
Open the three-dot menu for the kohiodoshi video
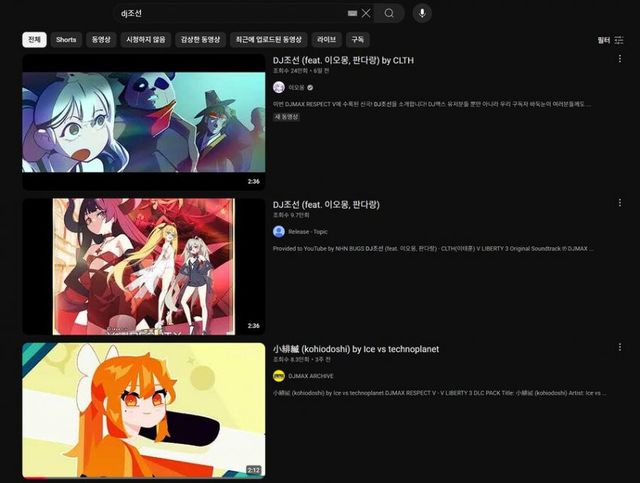pyautogui.click(x=620, y=349)
